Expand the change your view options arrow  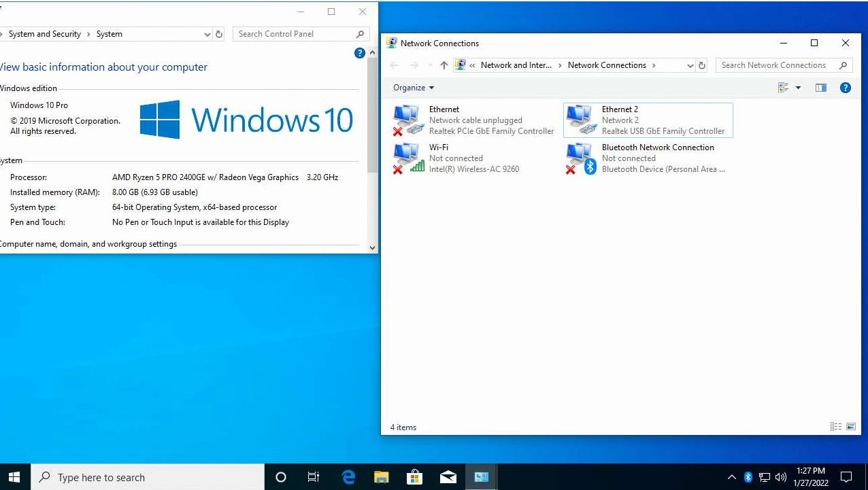[798, 88]
